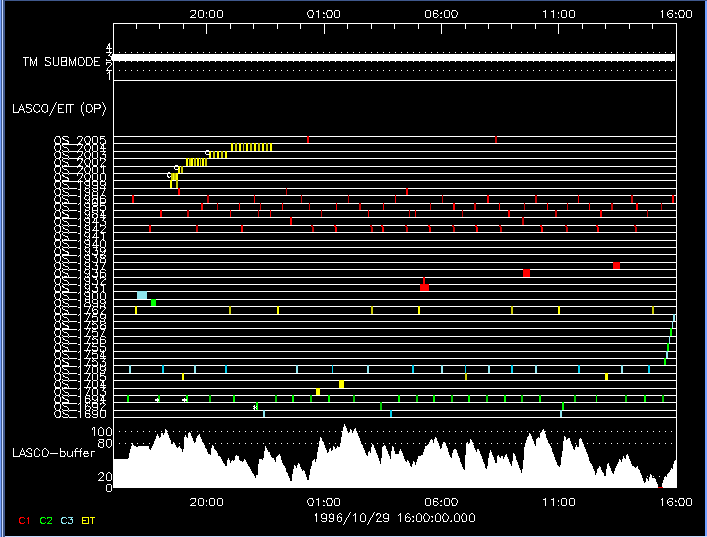Select the red square marker before 11:00
This screenshot has height=537, width=707.
(526, 273)
